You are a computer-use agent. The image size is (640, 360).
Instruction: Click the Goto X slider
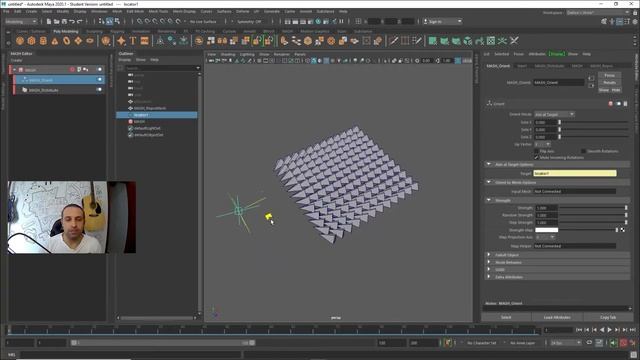click(x=593, y=122)
